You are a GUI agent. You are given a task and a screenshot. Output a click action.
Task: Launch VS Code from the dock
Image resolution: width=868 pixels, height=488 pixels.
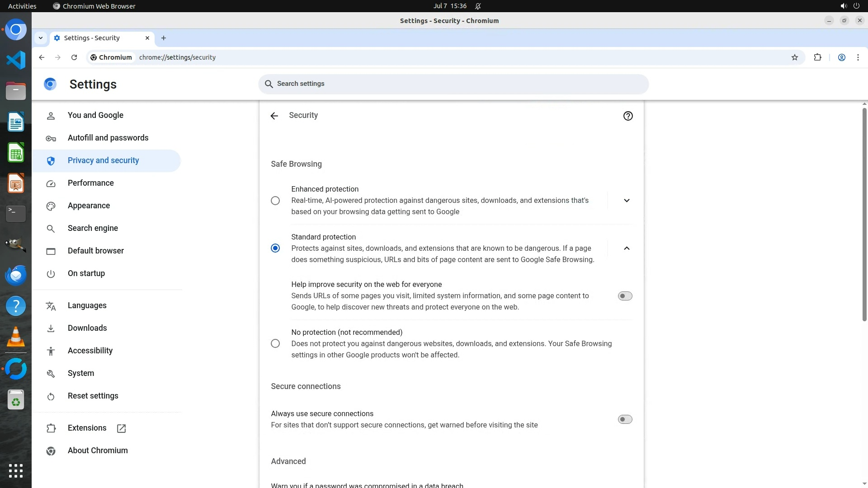[x=16, y=60]
